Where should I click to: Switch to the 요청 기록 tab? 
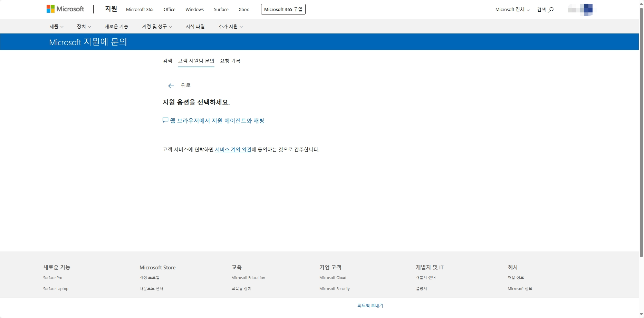pyautogui.click(x=230, y=61)
